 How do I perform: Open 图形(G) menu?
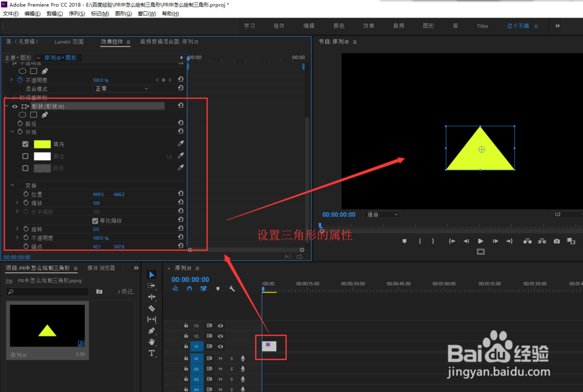(123, 14)
